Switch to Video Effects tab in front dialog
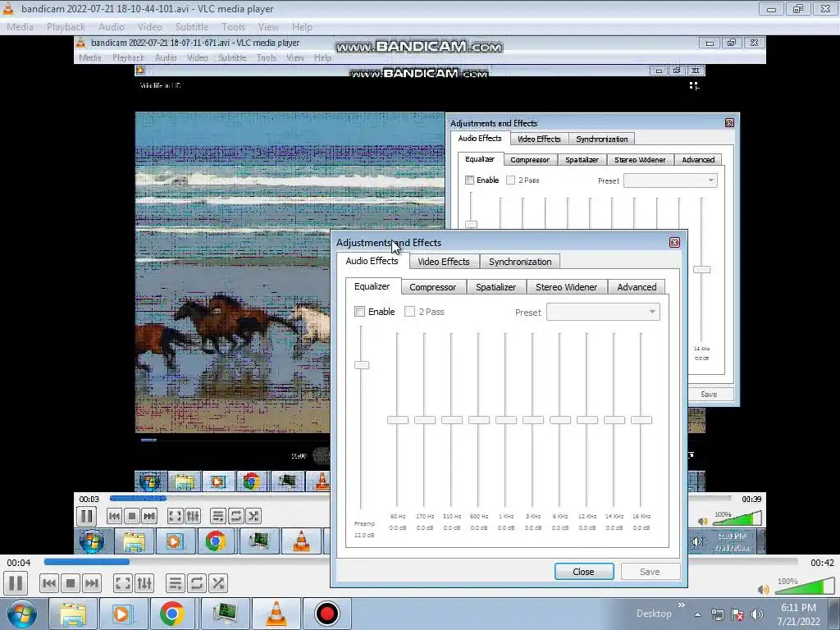This screenshot has height=630, width=840. (x=444, y=262)
